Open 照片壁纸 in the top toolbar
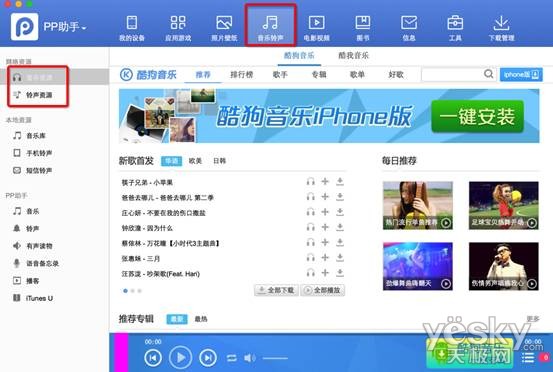The width and height of the screenshot is (553, 372). 224,28
